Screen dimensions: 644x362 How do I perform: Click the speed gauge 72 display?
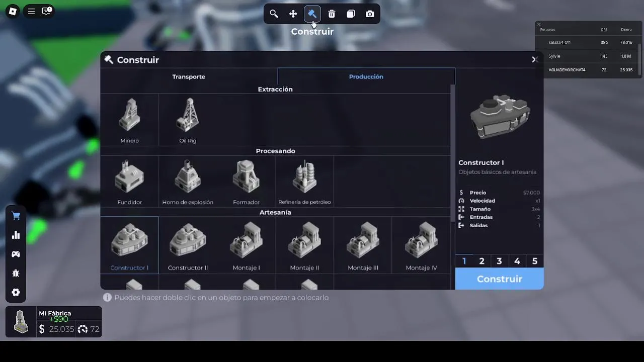pyautogui.click(x=89, y=329)
